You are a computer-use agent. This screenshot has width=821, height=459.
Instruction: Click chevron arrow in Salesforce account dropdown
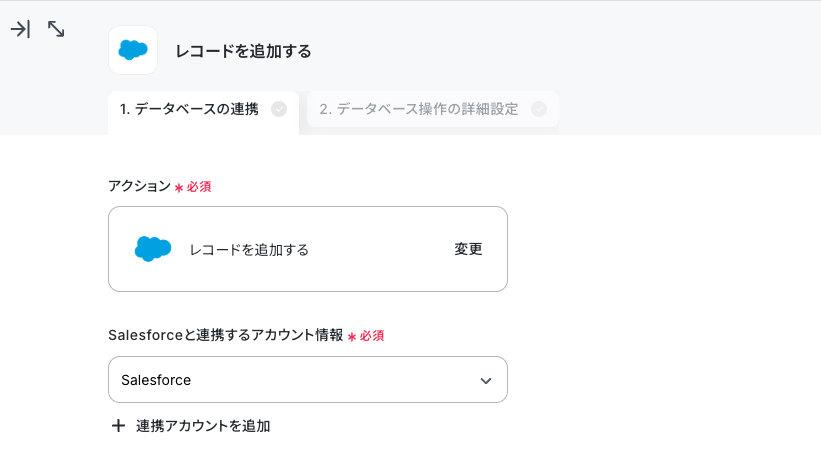(x=486, y=380)
